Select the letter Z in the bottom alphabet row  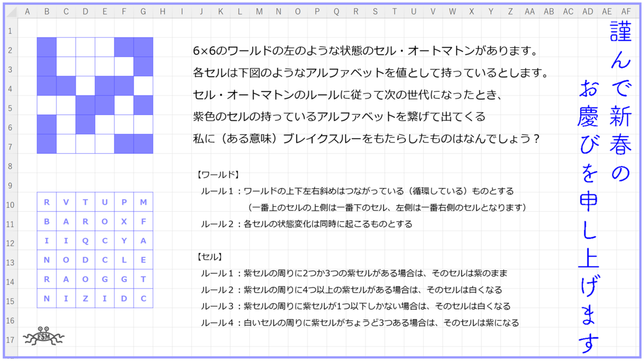pos(85,299)
